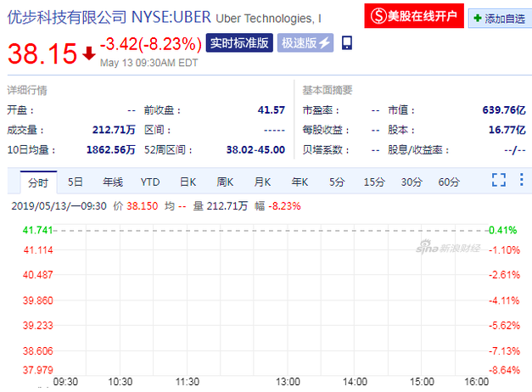Switch to the 30分 interval tab
The width and height of the screenshot is (532, 392).
tap(412, 182)
